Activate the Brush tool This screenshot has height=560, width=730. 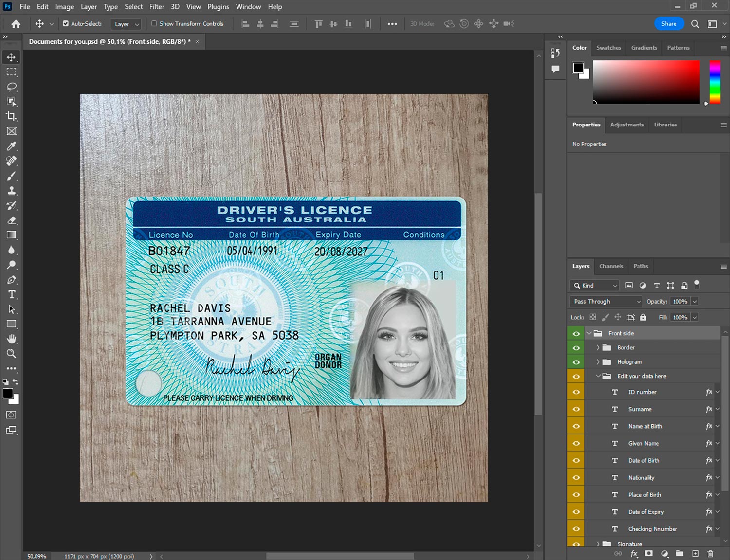click(x=11, y=176)
